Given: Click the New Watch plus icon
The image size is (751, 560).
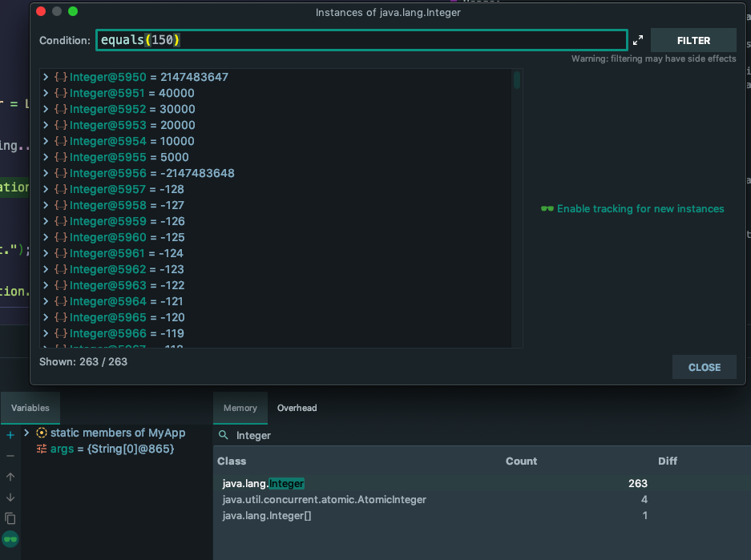Looking at the screenshot, I should point(10,435).
